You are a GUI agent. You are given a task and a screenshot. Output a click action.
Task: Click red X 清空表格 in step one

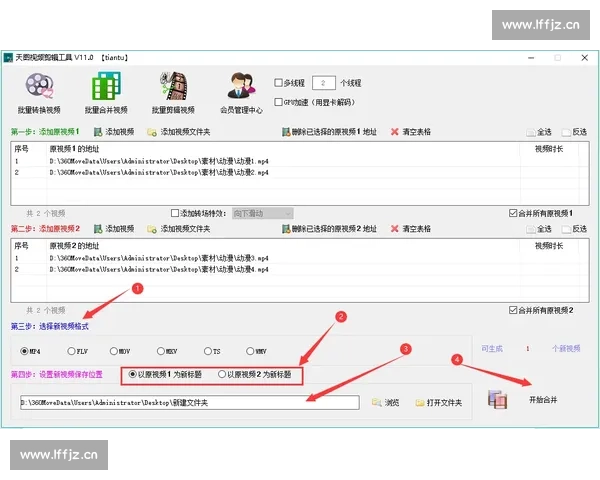[x=395, y=132]
